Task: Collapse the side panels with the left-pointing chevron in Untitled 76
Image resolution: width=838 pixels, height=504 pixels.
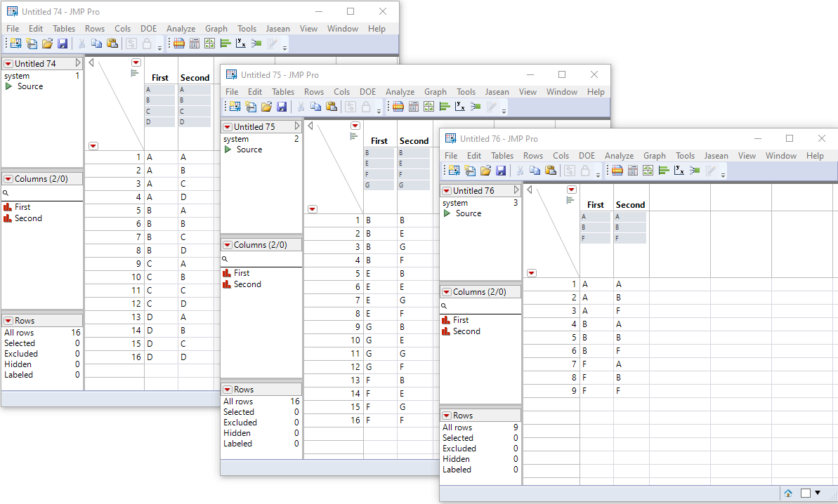Action: [531, 190]
